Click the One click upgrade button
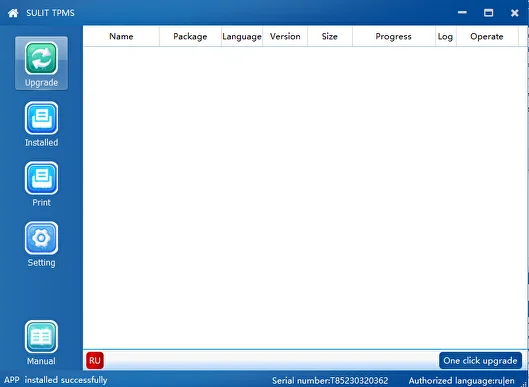529x387 pixels. click(480, 360)
